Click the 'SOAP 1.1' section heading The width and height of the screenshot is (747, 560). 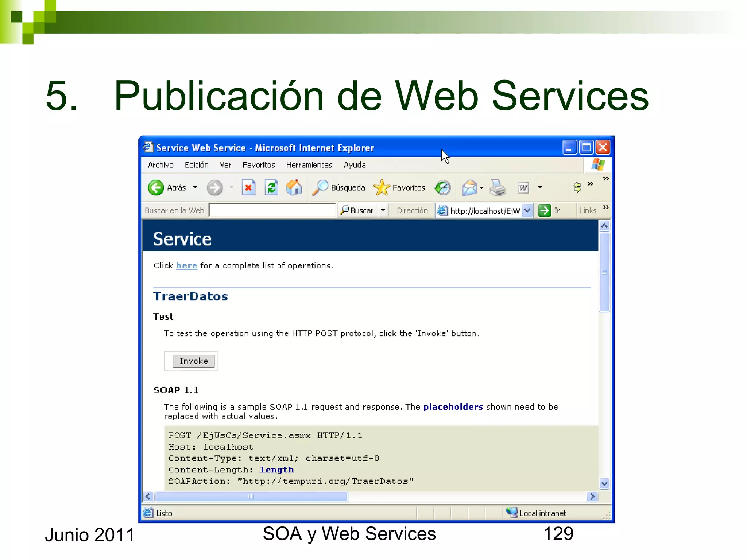point(176,390)
